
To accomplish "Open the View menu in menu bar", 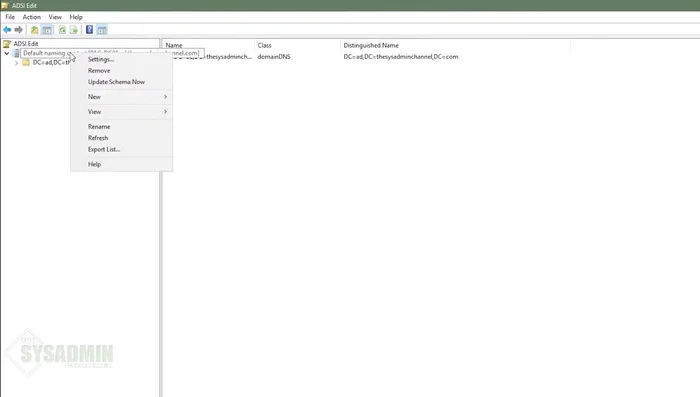I will click(x=55, y=17).
